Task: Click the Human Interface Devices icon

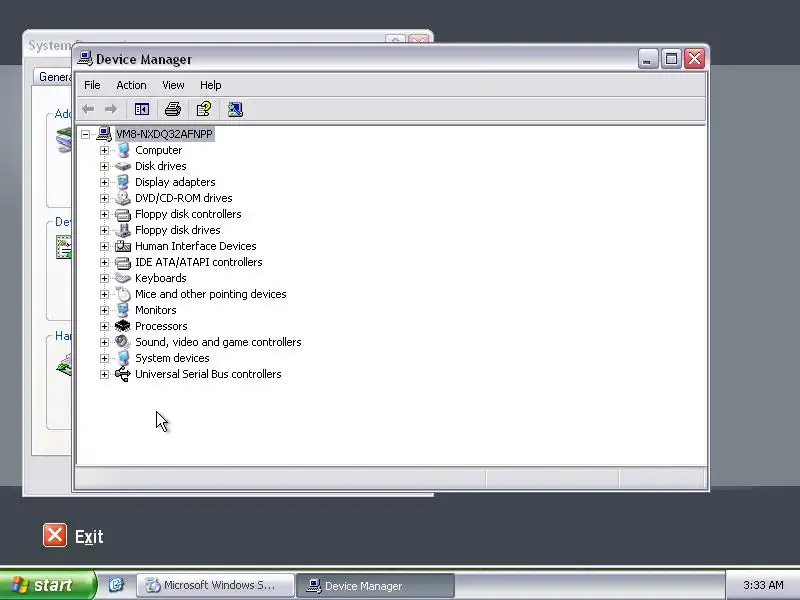Action: [123, 246]
